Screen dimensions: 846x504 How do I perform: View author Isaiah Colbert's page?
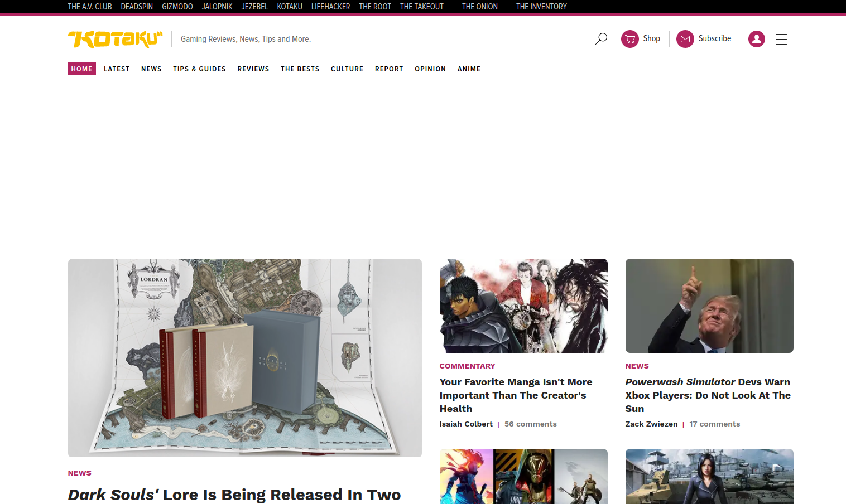(x=466, y=424)
